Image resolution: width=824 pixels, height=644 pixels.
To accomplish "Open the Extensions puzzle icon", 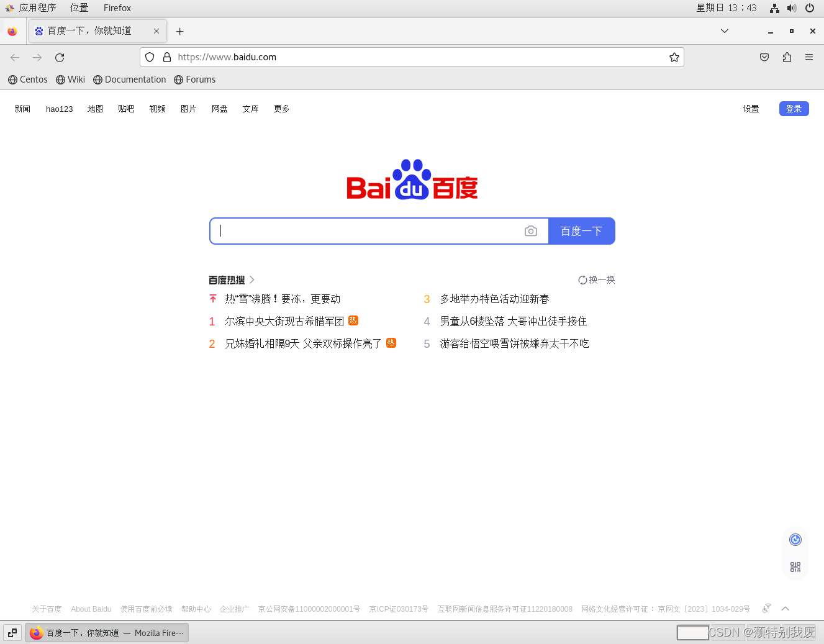I will [787, 57].
